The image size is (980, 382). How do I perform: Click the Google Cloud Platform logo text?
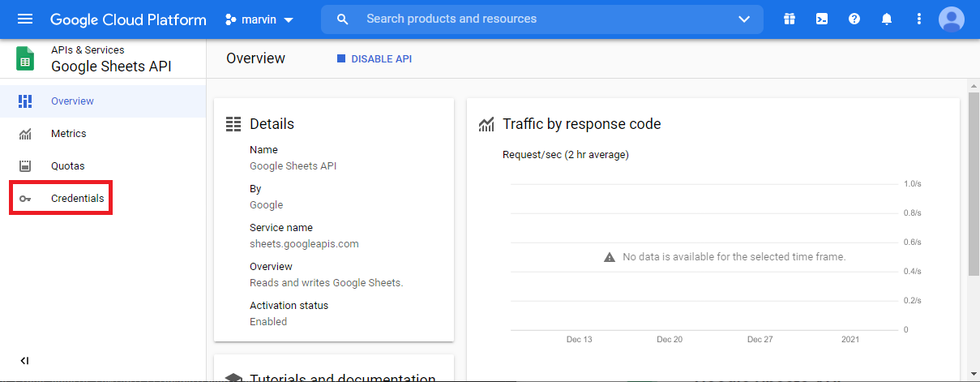128,19
